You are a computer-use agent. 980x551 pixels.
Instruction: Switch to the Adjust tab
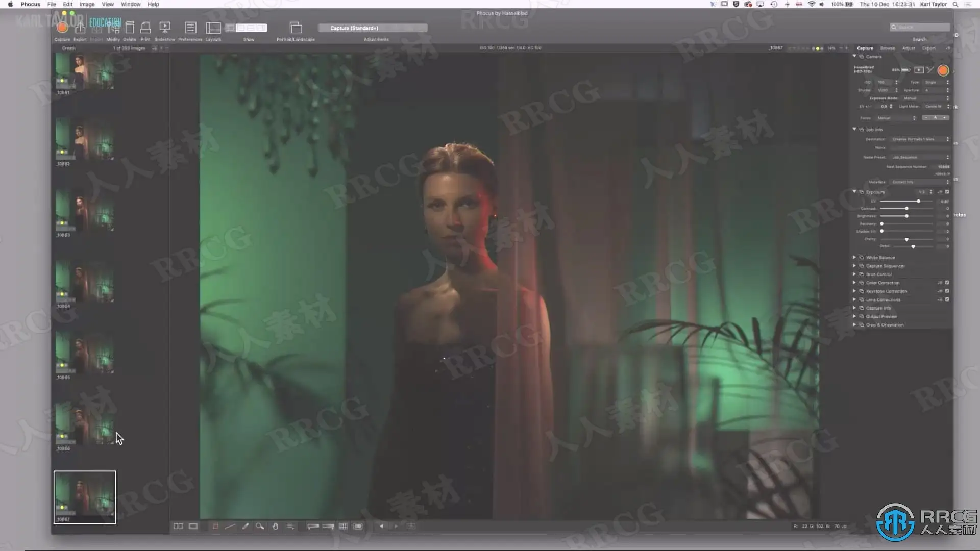pos(909,48)
